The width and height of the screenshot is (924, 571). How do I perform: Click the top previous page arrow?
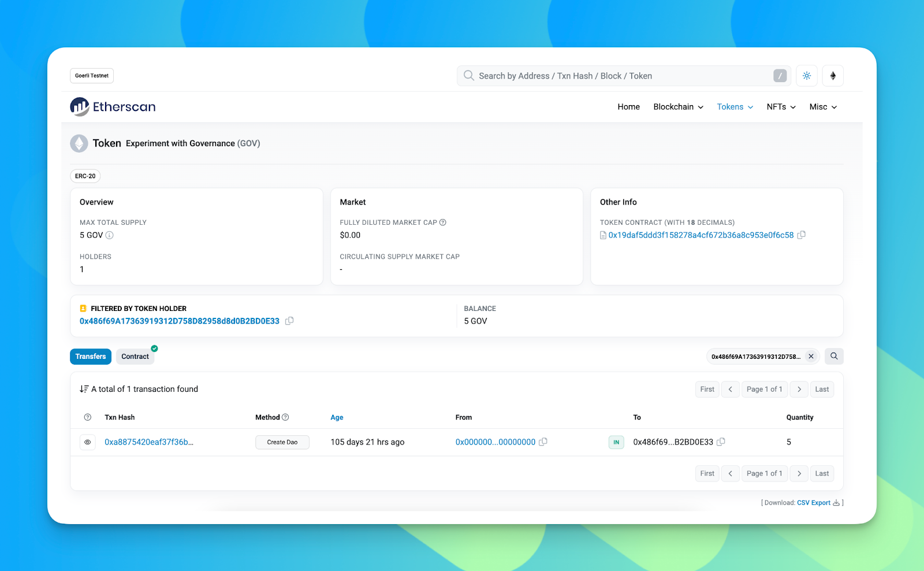click(731, 390)
